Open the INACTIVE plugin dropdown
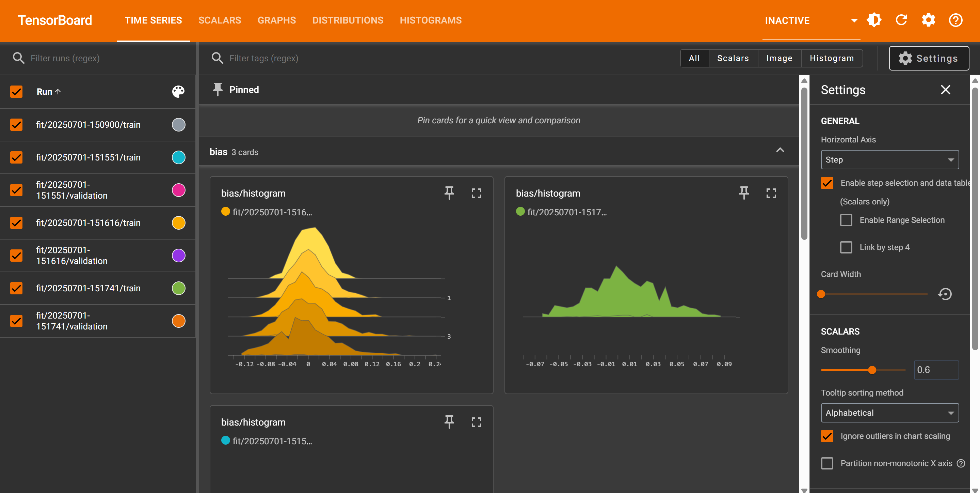 tap(811, 20)
